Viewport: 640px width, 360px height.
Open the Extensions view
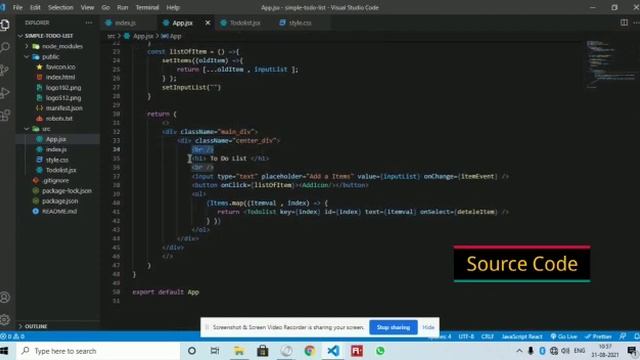coord(5,115)
